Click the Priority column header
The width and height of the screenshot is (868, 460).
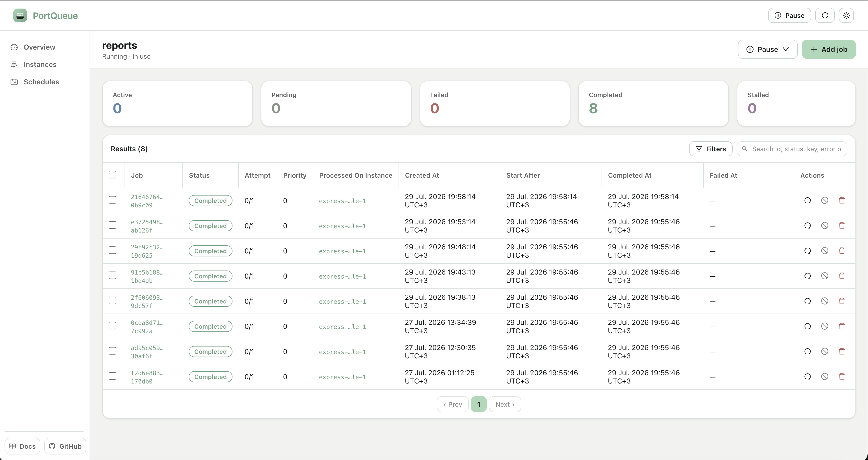coord(295,175)
